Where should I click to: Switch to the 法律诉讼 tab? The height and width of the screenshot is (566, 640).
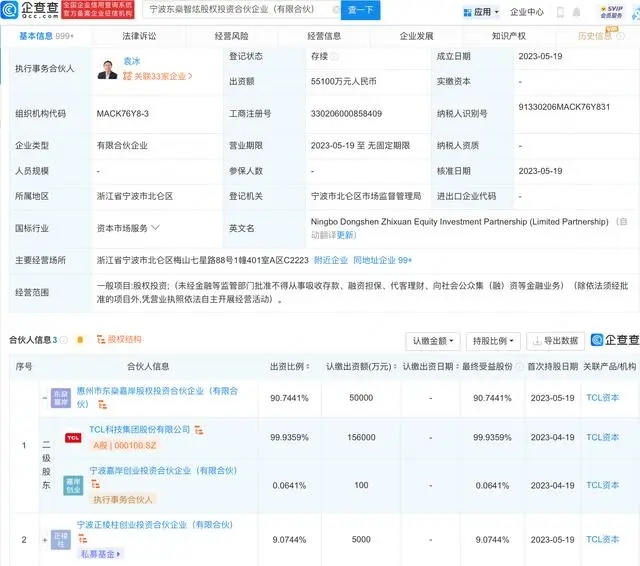pos(138,36)
